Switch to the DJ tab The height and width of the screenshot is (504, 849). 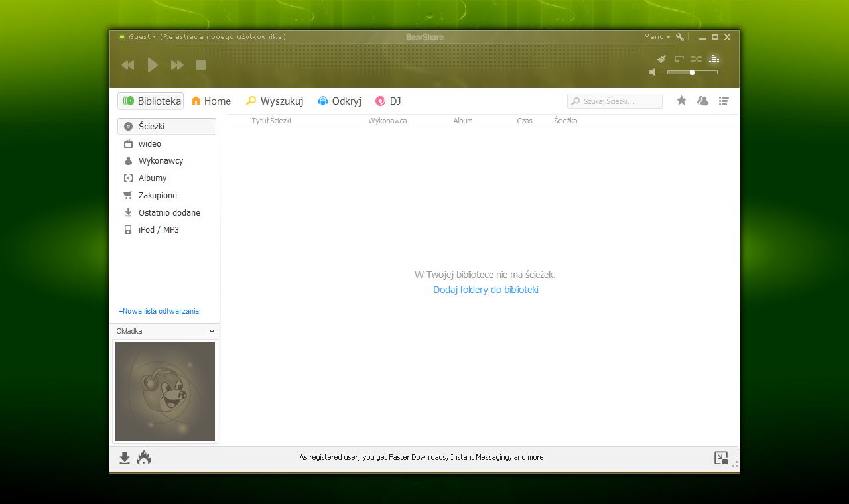coord(388,101)
